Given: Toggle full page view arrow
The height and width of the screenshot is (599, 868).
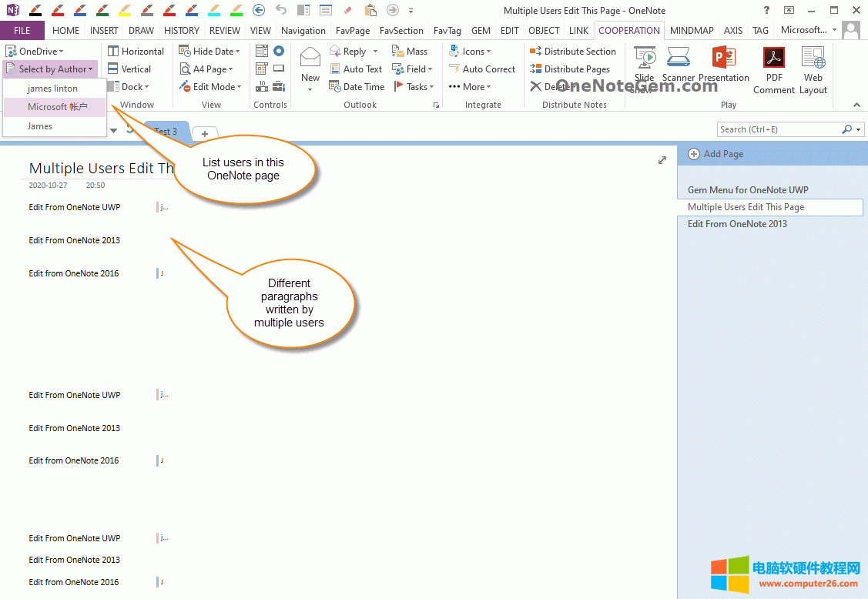Looking at the screenshot, I should pos(662,160).
